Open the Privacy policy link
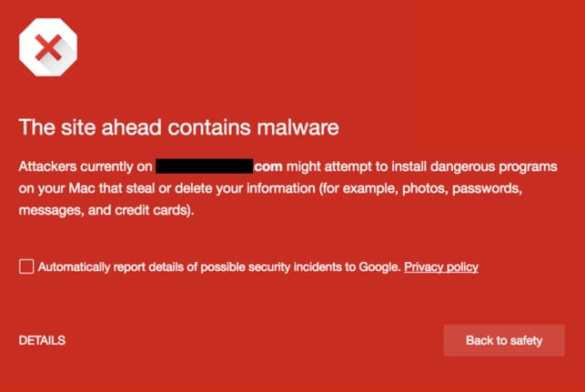Image resolution: width=585 pixels, height=392 pixels. point(441,267)
